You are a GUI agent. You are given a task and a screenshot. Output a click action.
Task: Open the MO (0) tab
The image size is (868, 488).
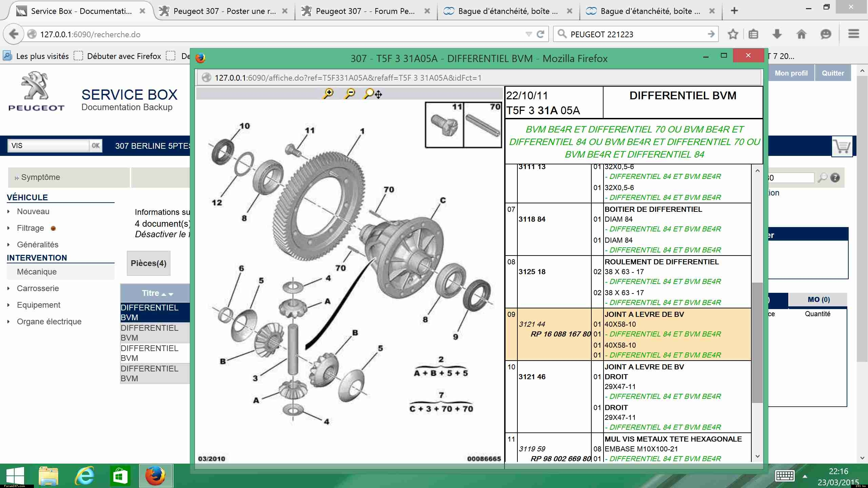818,300
